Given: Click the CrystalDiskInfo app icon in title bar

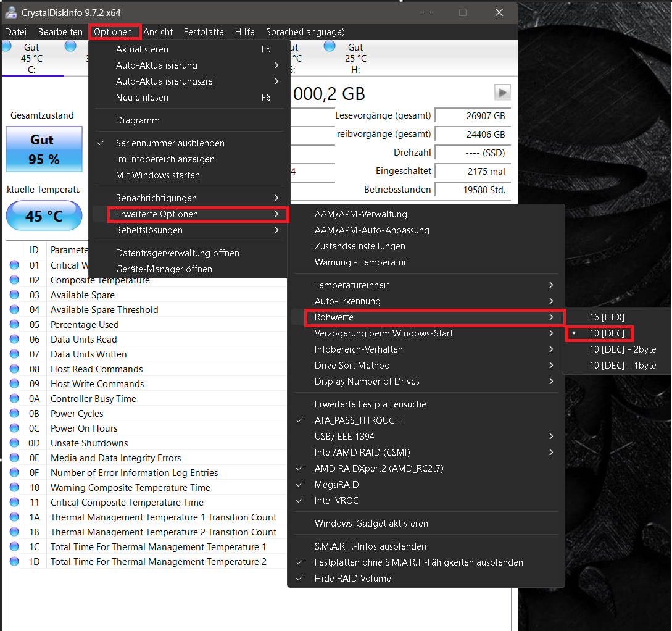Looking at the screenshot, I should [x=10, y=12].
